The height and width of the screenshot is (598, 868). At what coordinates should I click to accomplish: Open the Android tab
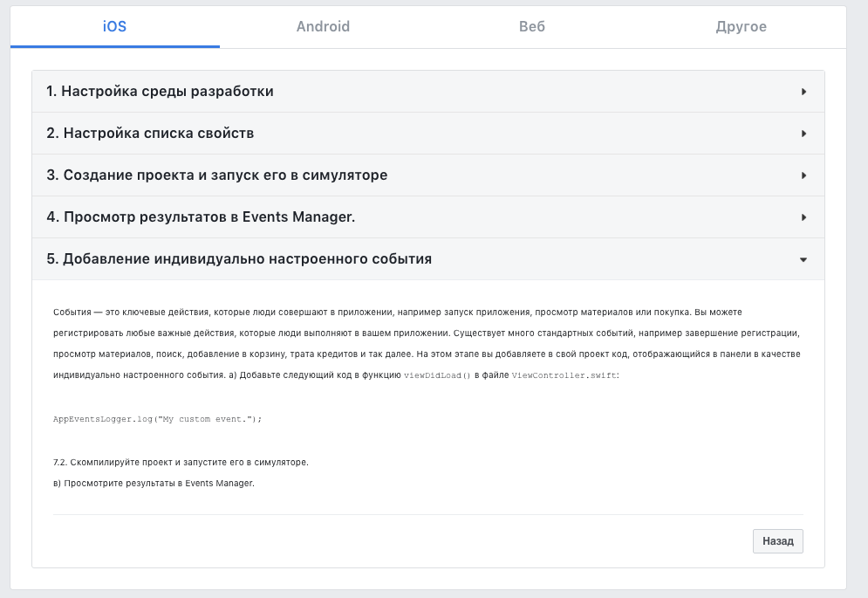point(324,26)
